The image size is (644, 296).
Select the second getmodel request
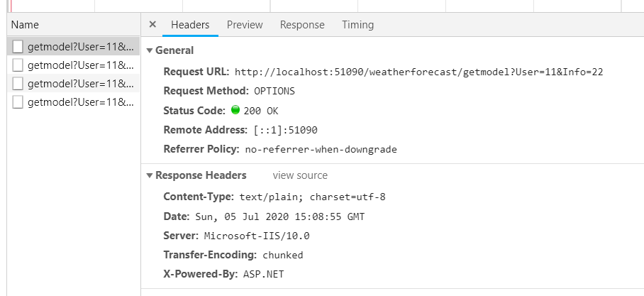79,65
